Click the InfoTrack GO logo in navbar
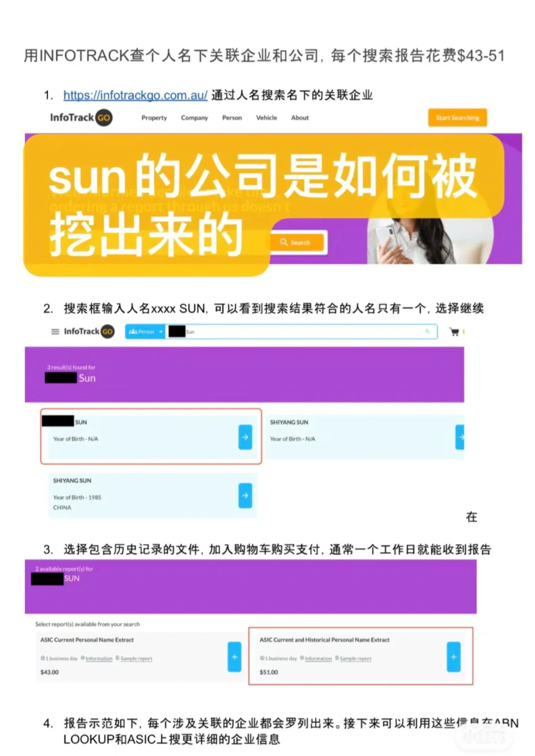The image size is (535, 756). coord(81,117)
